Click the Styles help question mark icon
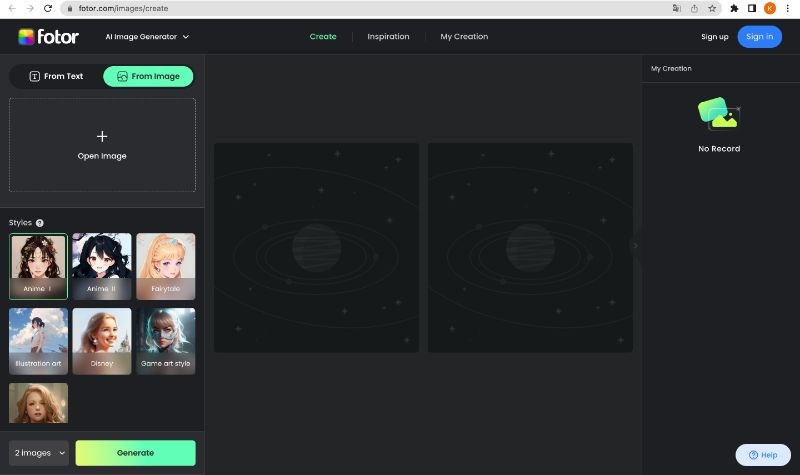800x475 pixels. click(40, 223)
